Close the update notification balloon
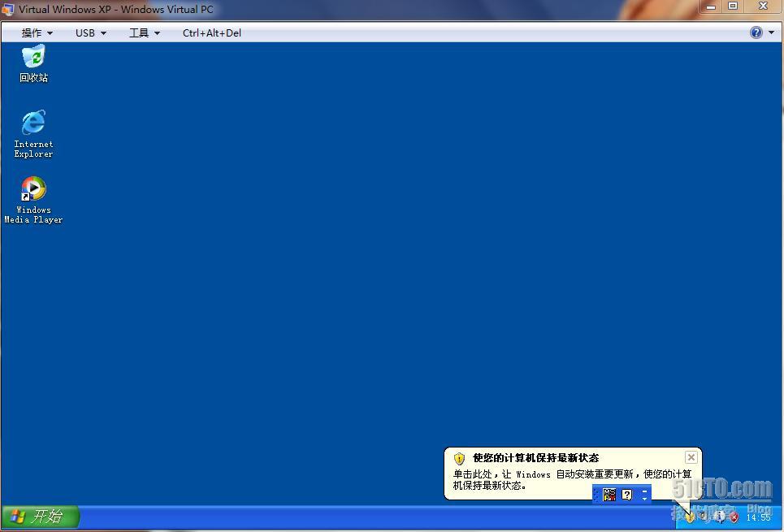This screenshot has width=784, height=532. click(x=691, y=457)
